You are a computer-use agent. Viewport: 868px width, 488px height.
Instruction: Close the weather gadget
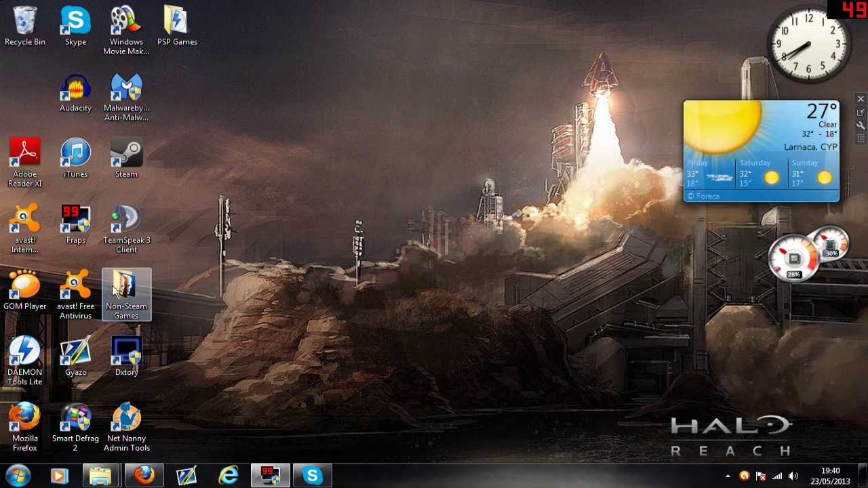click(x=861, y=99)
